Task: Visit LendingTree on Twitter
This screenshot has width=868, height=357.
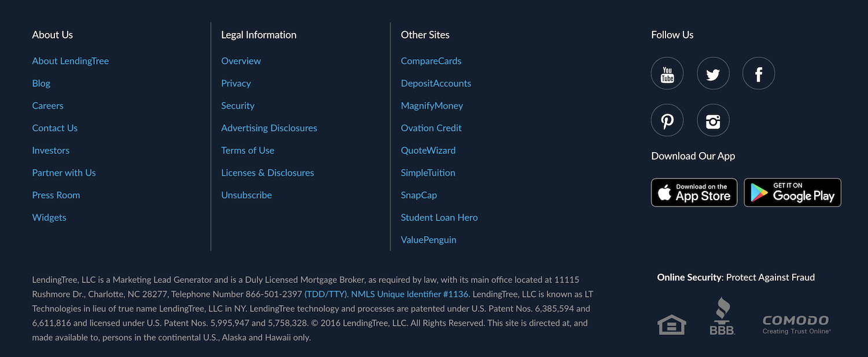Action: [713, 73]
